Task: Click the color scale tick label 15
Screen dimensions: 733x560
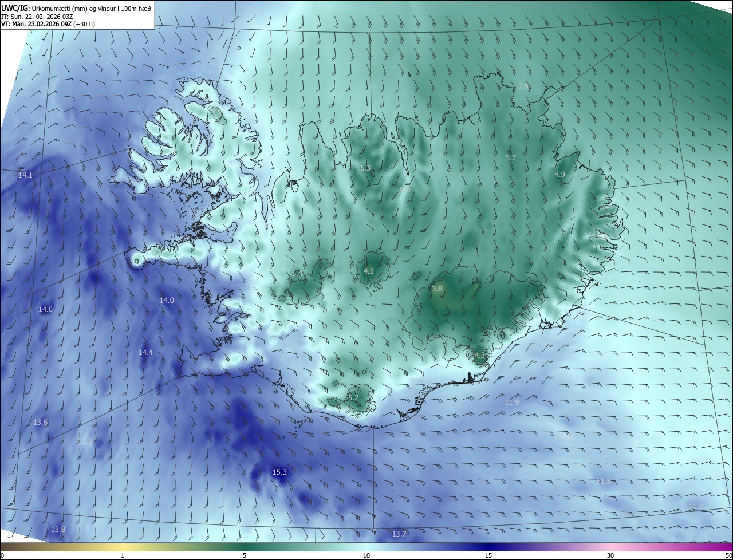Action: pos(488,555)
